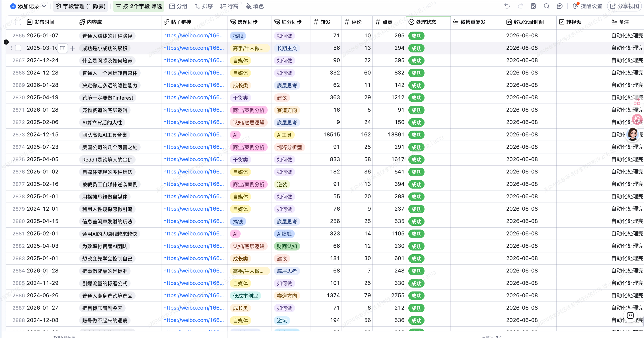Open the edit form icon in toolbar

coord(533,6)
